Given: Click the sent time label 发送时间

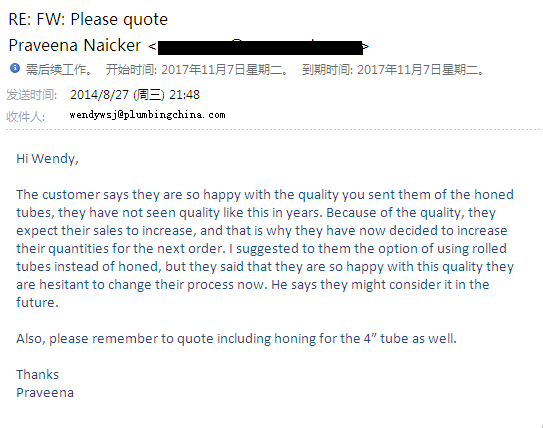Looking at the screenshot, I should tap(32, 95).
